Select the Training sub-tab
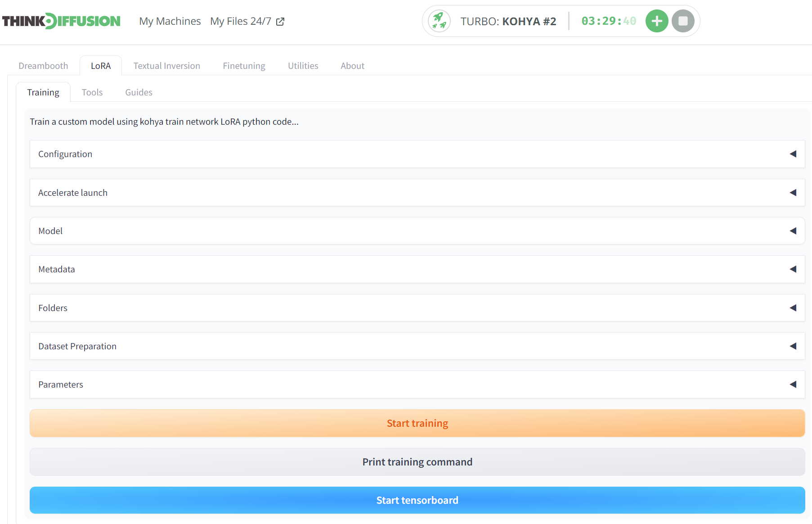This screenshot has width=812, height=524. 43,92
